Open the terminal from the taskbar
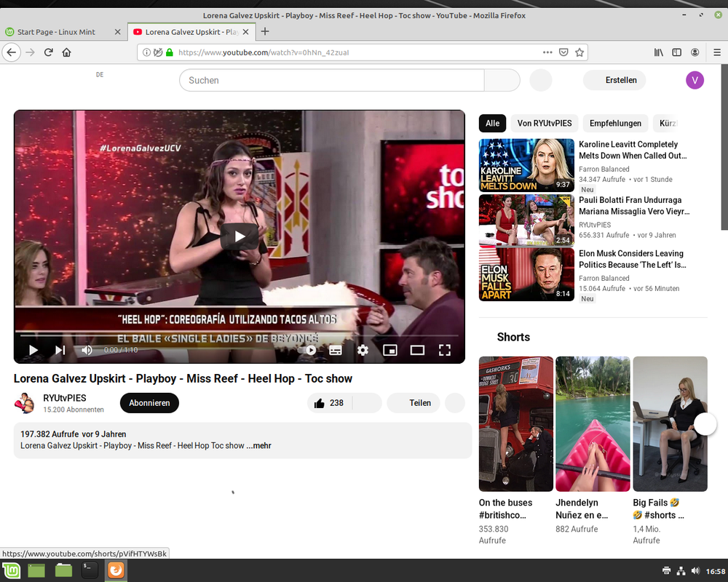 (x=89, y=570)
